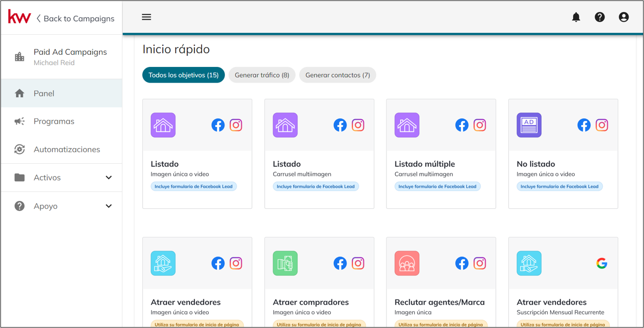Click the purple AD icon on No listado card
Screen dimensions: 644x328
pyautogui.click(x=529, y=125)
